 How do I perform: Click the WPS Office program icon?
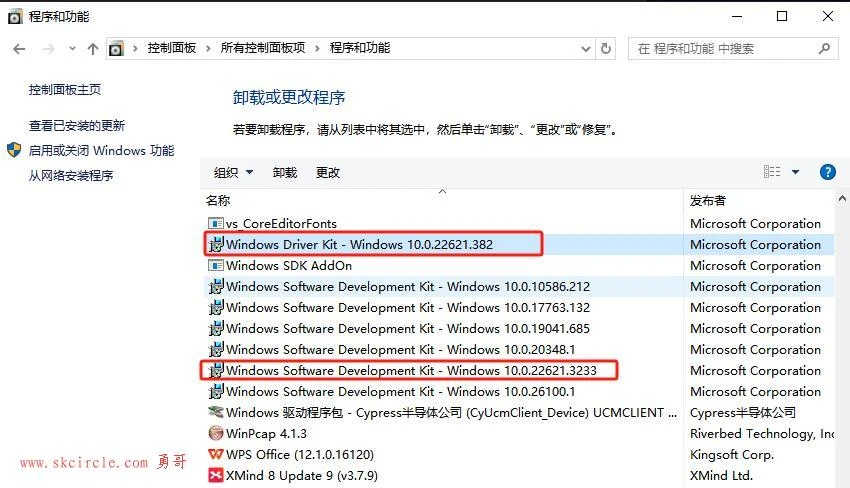click(216, 455)
